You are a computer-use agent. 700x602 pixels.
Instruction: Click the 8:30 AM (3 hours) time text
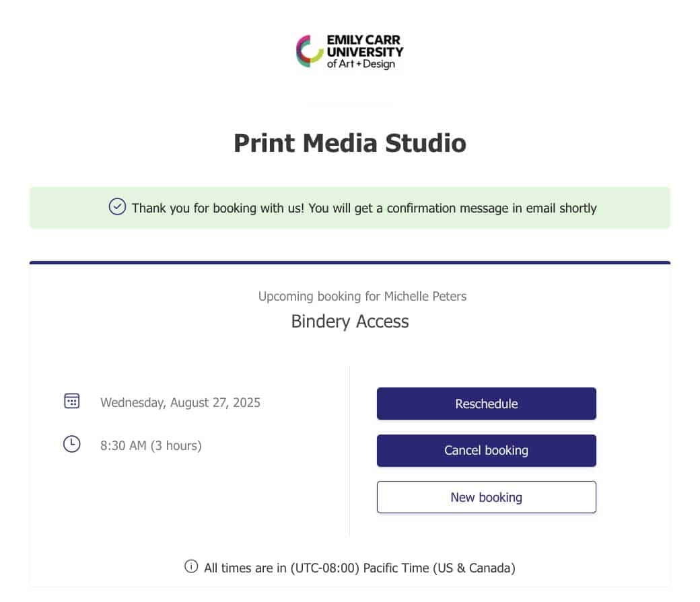(151, 445)
